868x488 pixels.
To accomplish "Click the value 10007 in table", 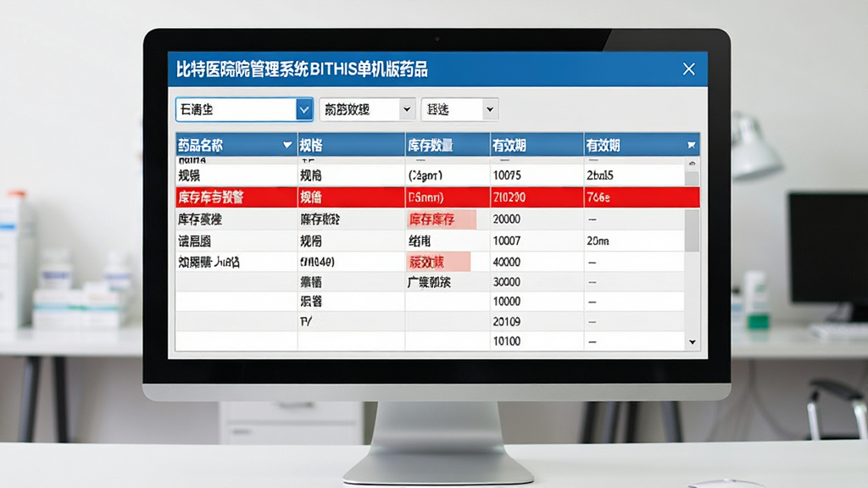I will [x=507, y=241].
